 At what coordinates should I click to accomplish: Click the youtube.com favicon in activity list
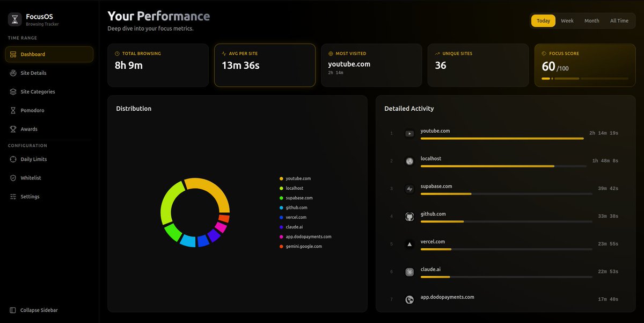click(409, 133)
